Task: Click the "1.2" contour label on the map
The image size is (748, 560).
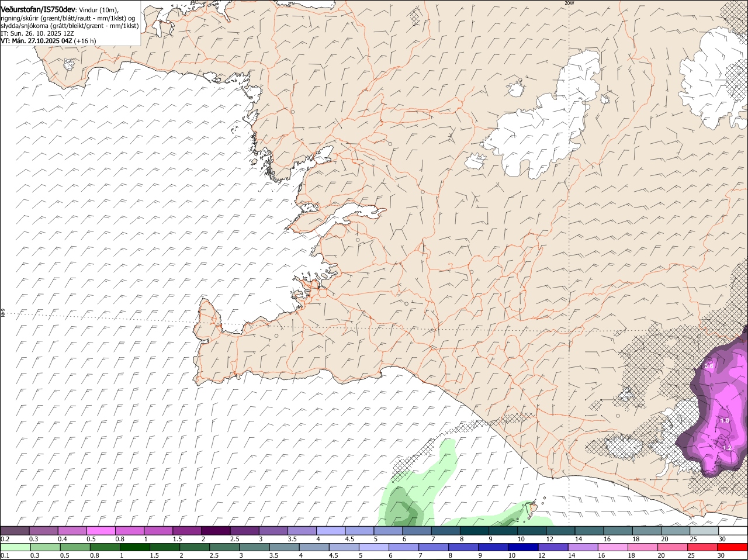Action: (727, 448)
